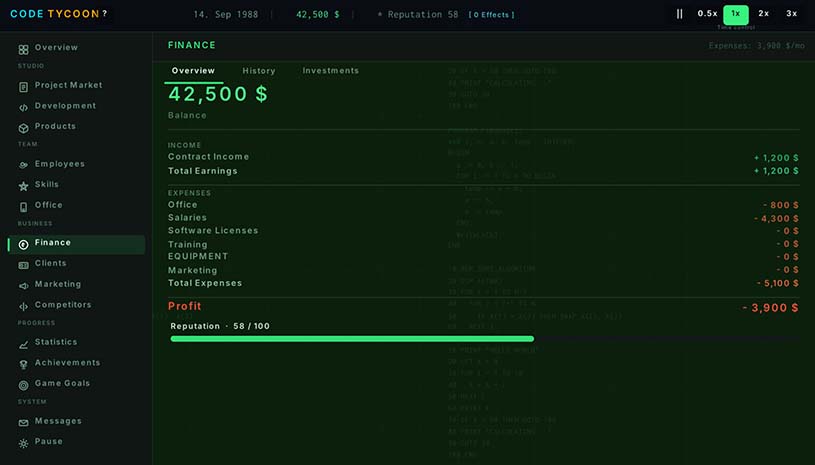
Task: Select the 1x speed button
Action: 736,14
